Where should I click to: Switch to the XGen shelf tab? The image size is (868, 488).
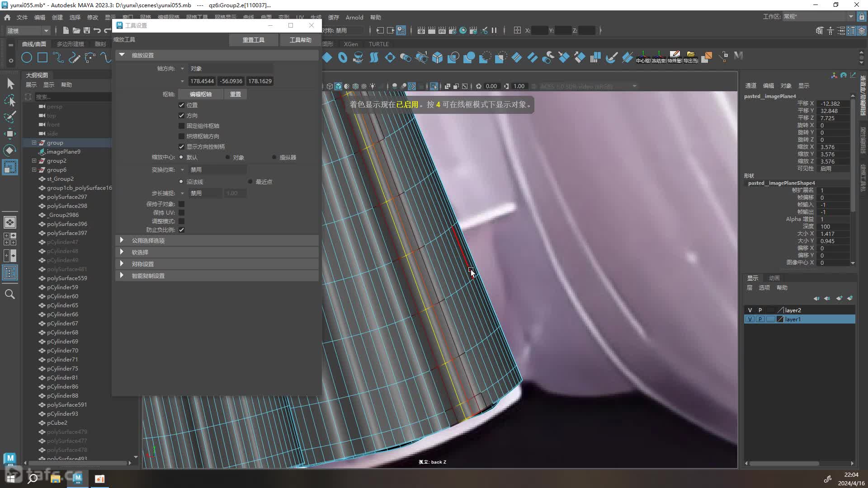[x=351, y=44]
